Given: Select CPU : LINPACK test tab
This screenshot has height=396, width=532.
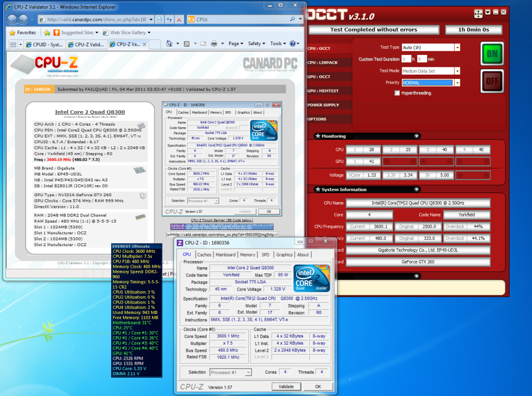Looking at the screenshot, I should tap(329, 63).
